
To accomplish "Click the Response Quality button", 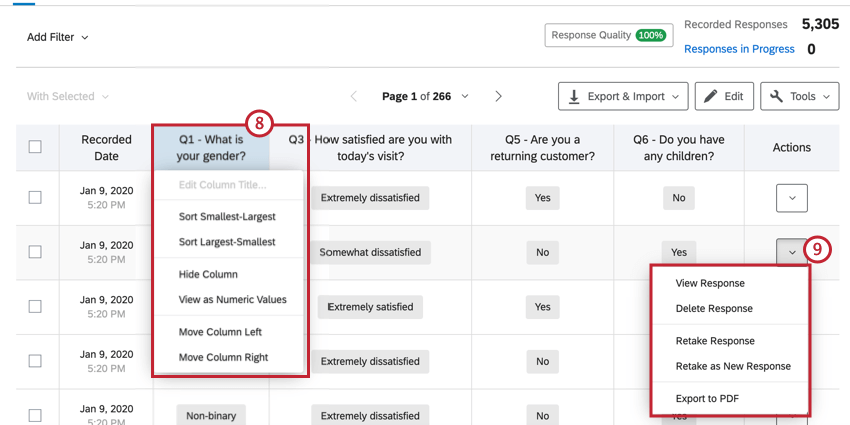I will [x=593, y=35].
